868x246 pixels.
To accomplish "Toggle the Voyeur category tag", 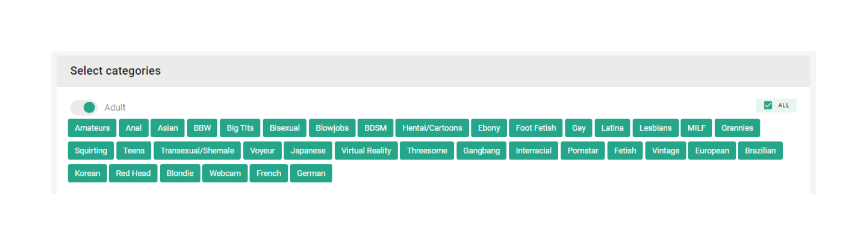I will [x=262, y=151].
